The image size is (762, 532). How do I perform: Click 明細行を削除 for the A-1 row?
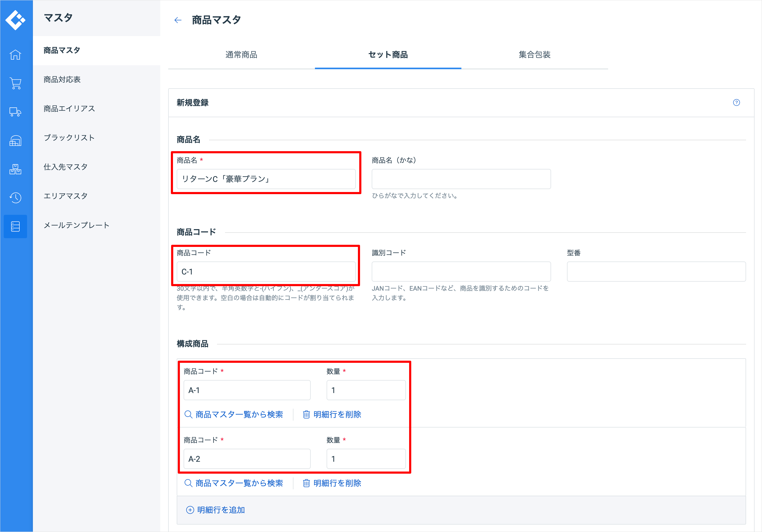pyautogui.click(x=332, y=414)
